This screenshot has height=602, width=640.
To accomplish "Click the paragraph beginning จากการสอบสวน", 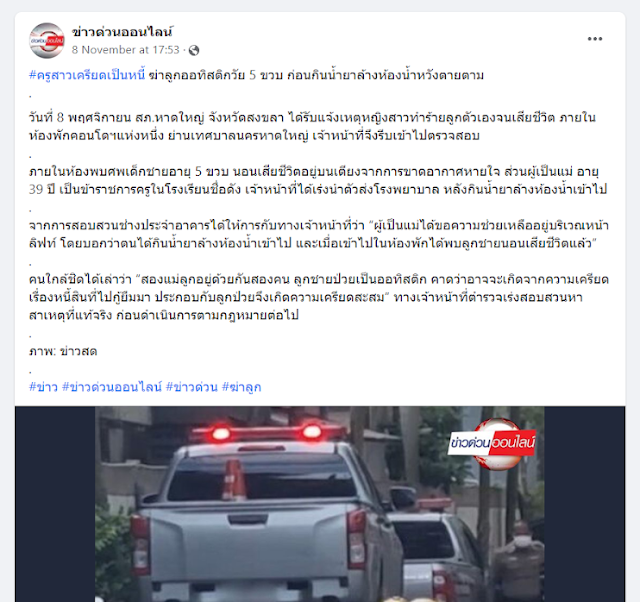I will coord(319,234).
